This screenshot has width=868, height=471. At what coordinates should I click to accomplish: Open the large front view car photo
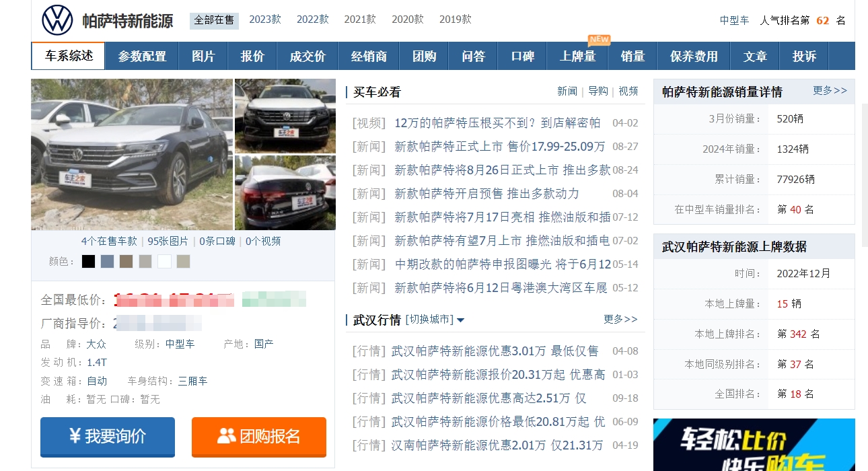[132, 154]
